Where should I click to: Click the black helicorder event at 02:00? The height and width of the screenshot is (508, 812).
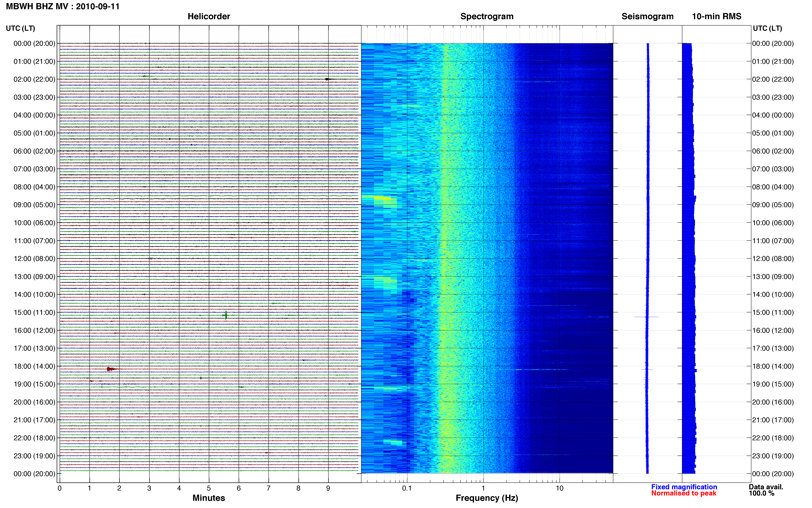point(328,79)
